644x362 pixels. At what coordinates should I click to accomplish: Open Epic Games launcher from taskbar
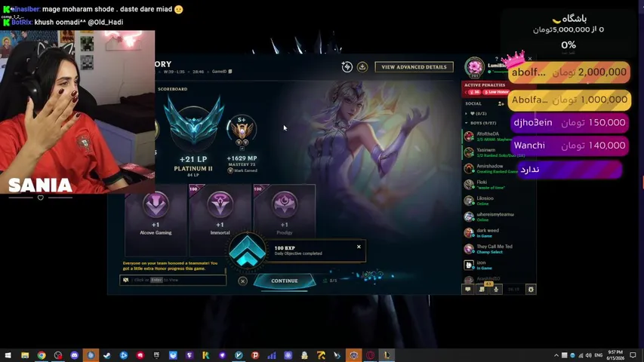coord(156,355)
